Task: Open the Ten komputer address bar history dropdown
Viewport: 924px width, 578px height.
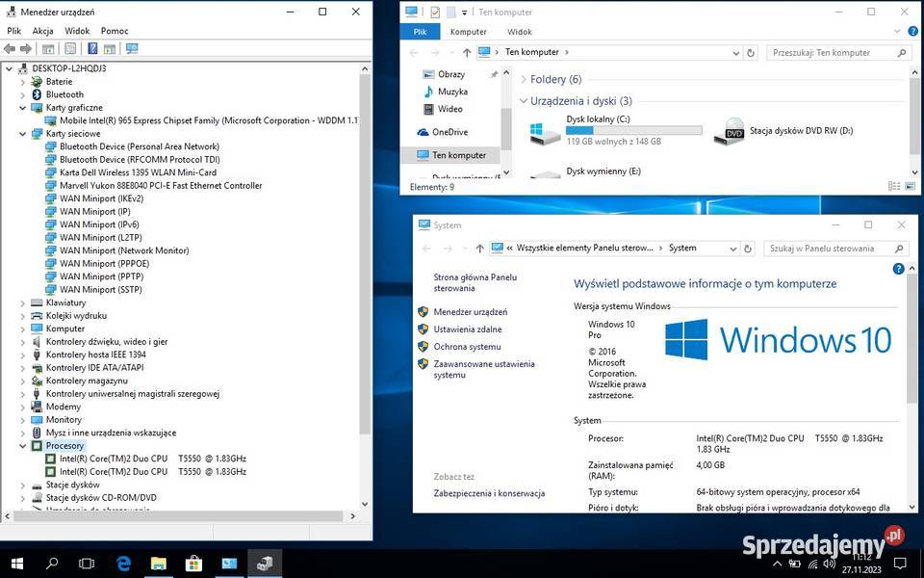Action: click(735, 52)
